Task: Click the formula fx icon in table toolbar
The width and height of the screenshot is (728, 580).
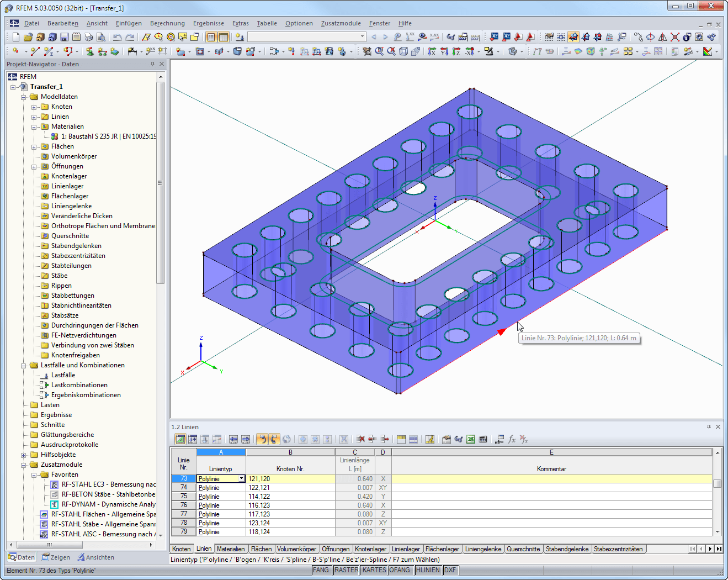Action: [x=512, y=439]
